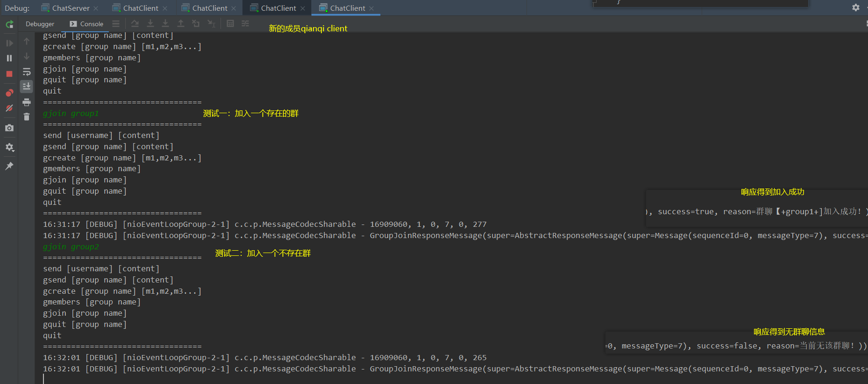The height and width of the screenshot is (384, 868).
Task: Toggle soft-wrap in console
Action: (x=27, y=72)
